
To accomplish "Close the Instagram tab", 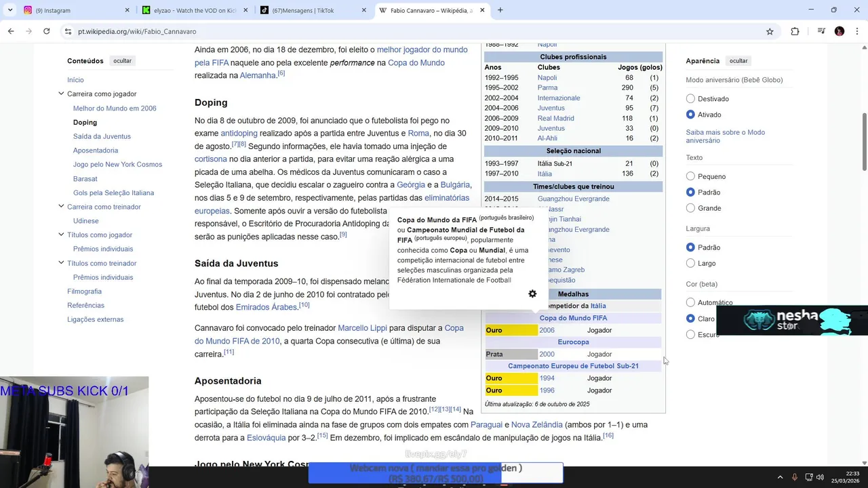I will coord(127,10).
